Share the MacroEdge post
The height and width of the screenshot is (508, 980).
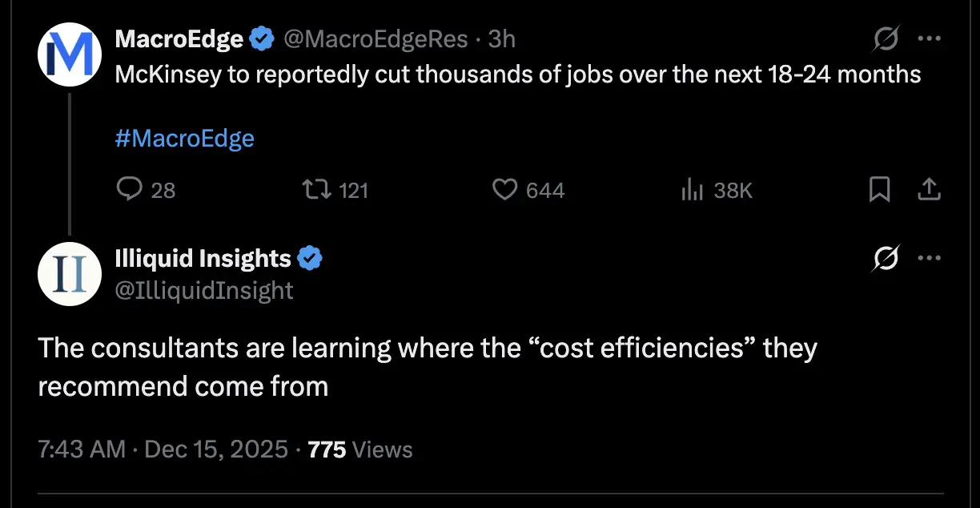[928, 189]
